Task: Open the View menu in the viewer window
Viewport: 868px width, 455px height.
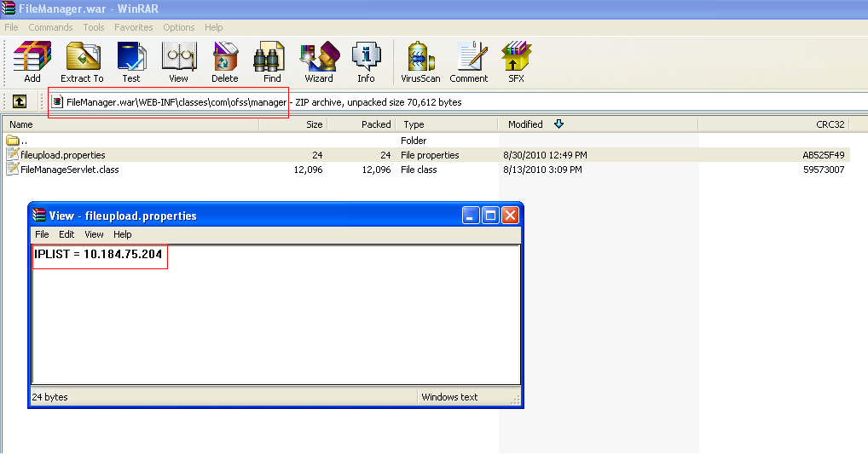Action: (94, 234)
